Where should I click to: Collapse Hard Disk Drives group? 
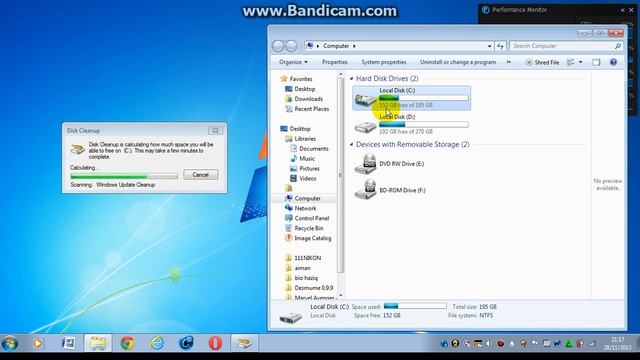pyautogui.click(x=351, y=78)
